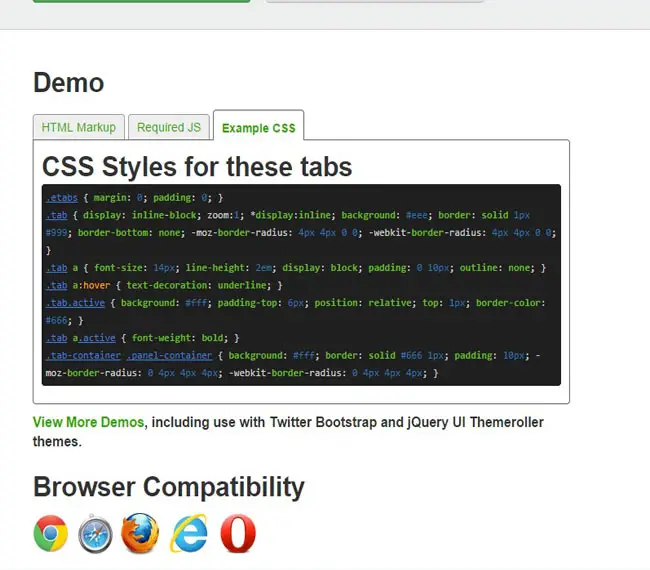Follow the View More Demos link
The height and width of the screenshot is (570, 650).
[x=88, y=422]
